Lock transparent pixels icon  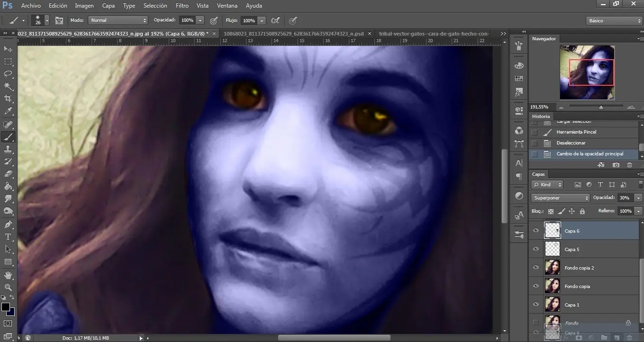[x=551, y=211]
